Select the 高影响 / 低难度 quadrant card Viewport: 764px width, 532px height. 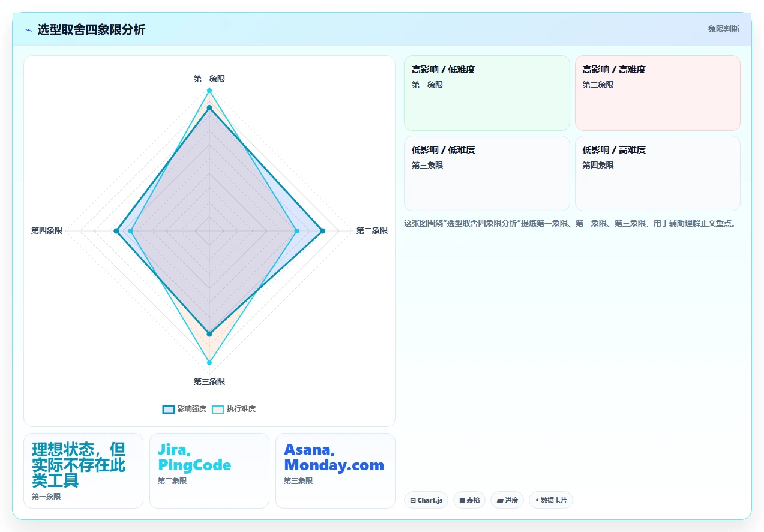[x=487, y=93]
